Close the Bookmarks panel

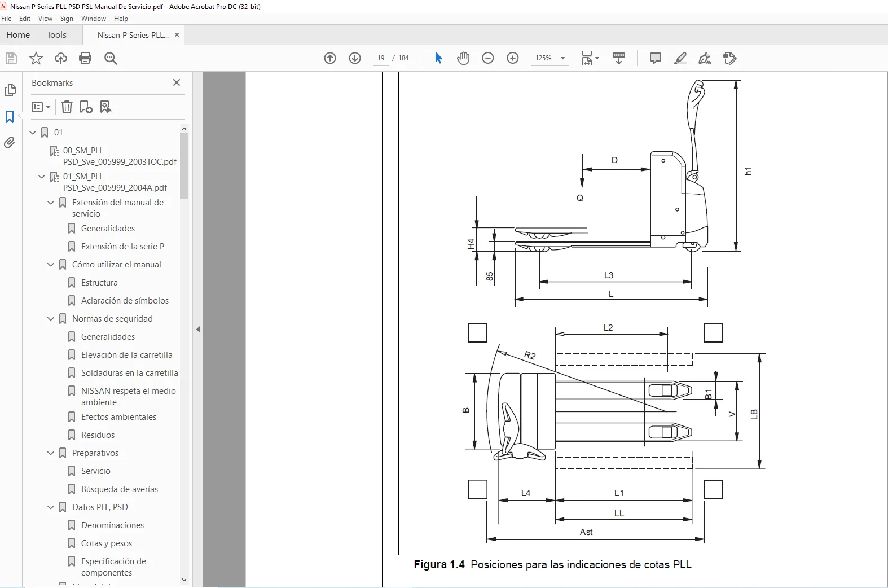pos(177,82)
